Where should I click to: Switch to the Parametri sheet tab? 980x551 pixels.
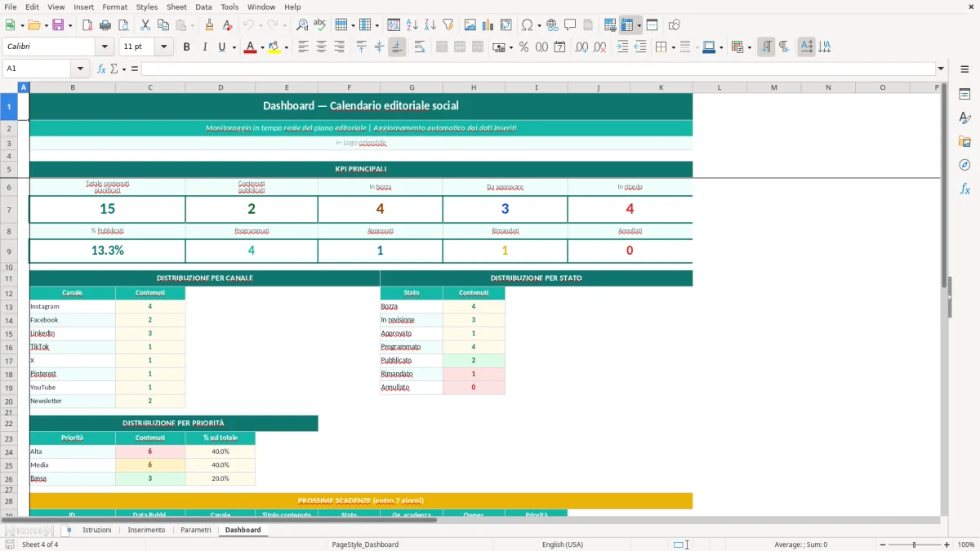pyautogui.click(x=196, y=530)
